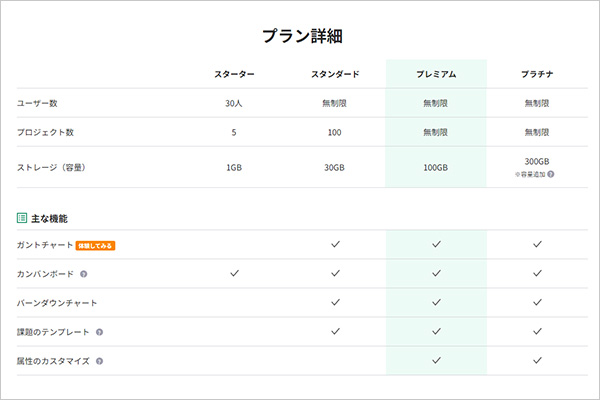Click the 属性のカスタマイズ feature label

(53, 361)
